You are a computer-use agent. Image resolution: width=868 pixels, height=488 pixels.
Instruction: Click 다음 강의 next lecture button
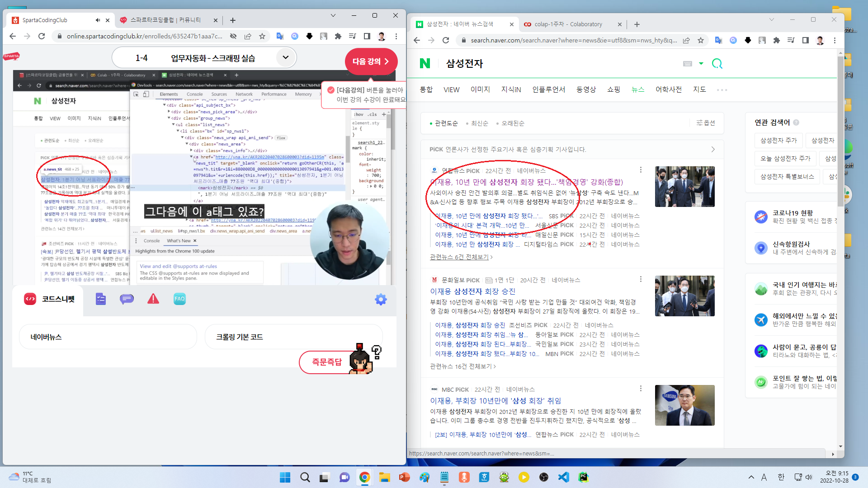[x=371, y=61]
